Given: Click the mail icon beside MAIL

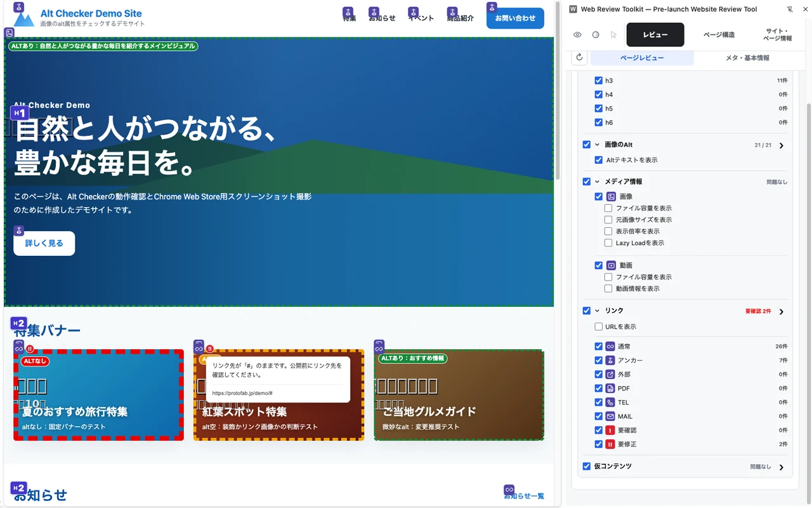Looking at the screenshot, I should pyautogui.click(x=610, y=417).
